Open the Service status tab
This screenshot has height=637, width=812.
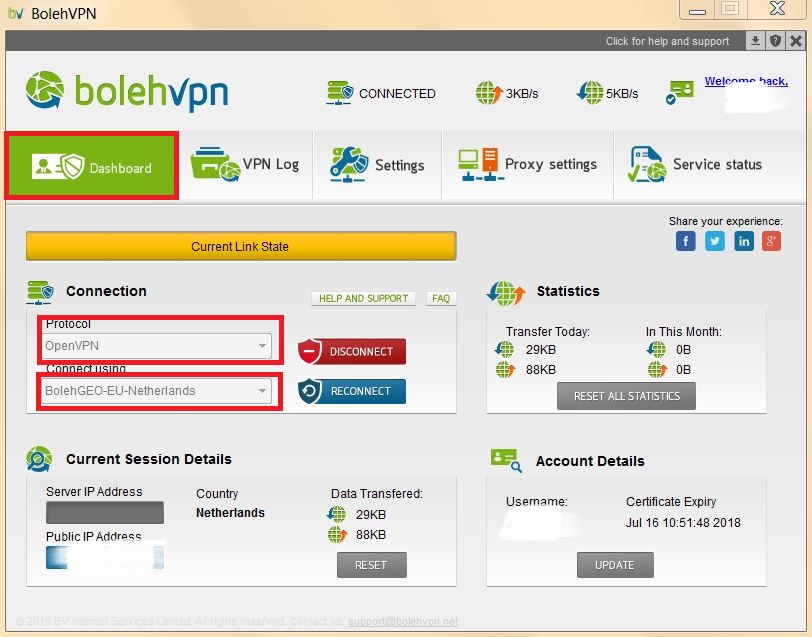[x=709, y=166]
